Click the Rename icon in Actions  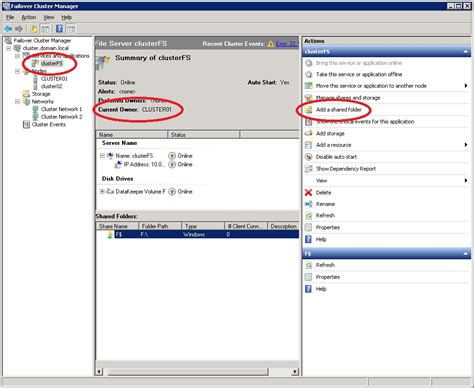309,204
